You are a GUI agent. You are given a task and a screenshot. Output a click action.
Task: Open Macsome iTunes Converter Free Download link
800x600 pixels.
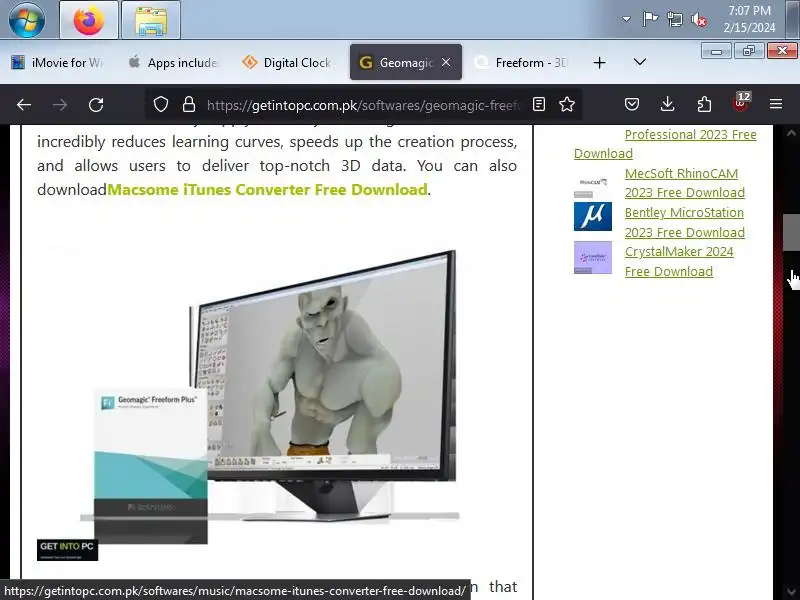tap(267, 190)
